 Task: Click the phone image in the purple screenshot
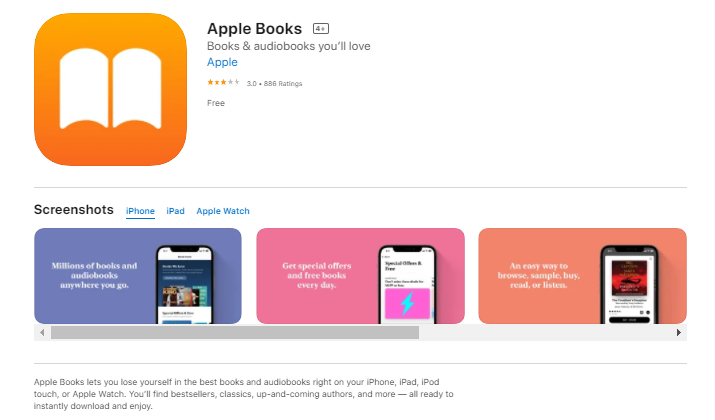(185, 285)
